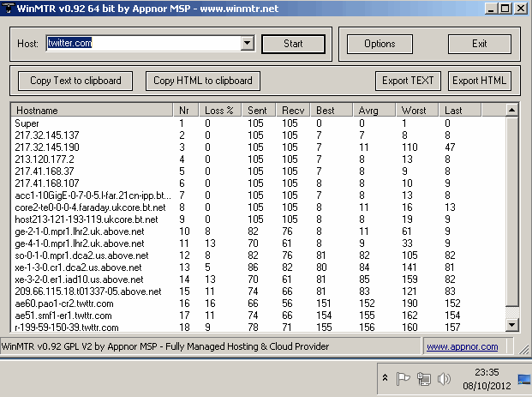
Task: Click Worst value 159 in hop 14
Action: click(409, 280)
